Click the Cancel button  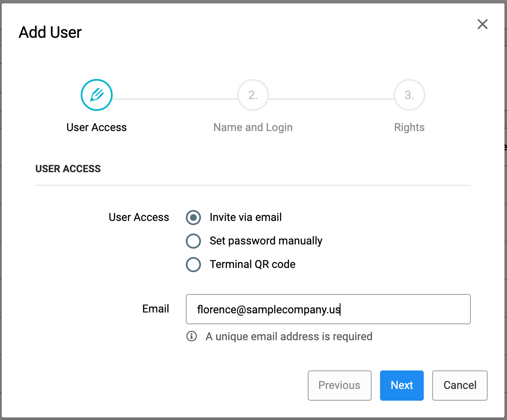460,386
